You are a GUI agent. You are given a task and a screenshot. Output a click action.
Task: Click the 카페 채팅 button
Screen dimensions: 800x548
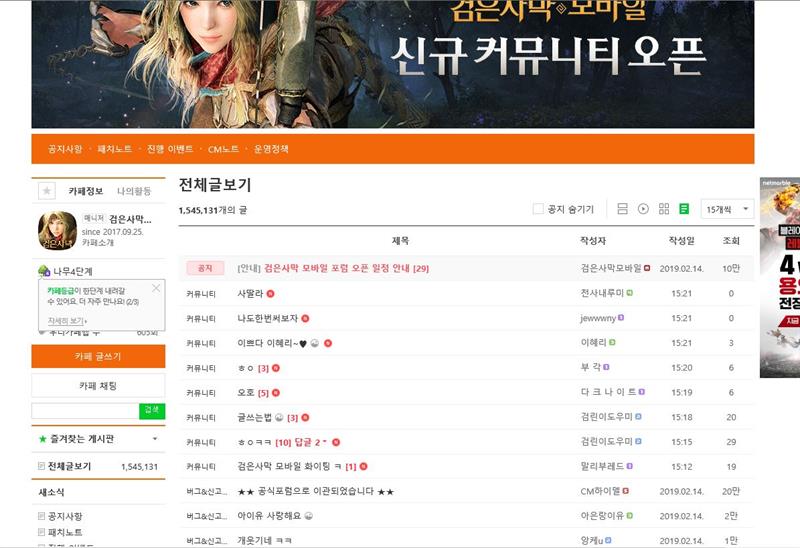(x=98, y=386)
